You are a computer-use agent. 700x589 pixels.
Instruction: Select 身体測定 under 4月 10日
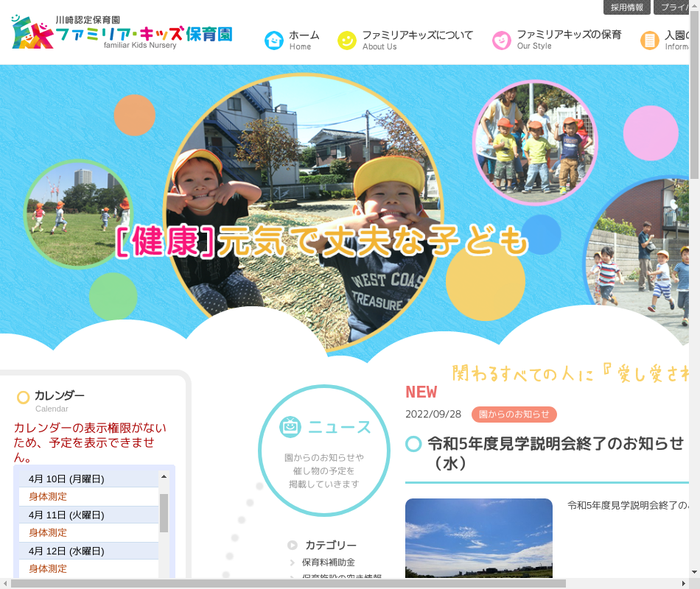(48, 497)
